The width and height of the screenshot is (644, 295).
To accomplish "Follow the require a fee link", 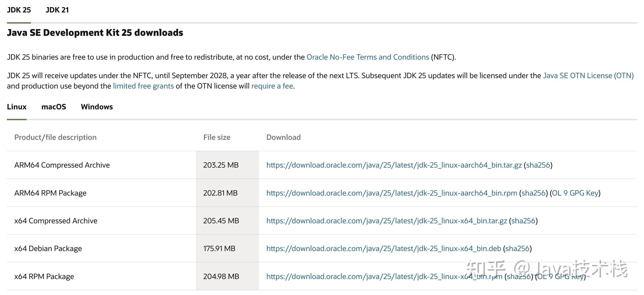I will coord(272,86).
